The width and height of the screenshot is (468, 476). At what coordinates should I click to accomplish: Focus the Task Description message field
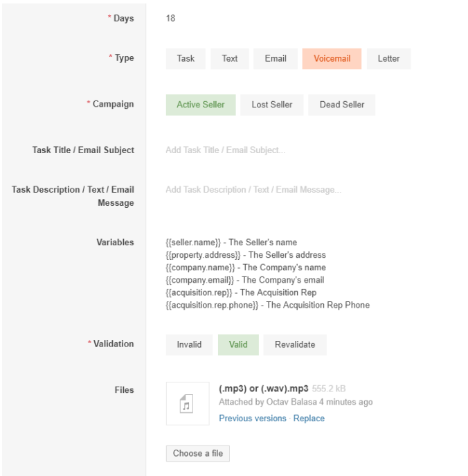pyautogui.click(x=306, y=190)
